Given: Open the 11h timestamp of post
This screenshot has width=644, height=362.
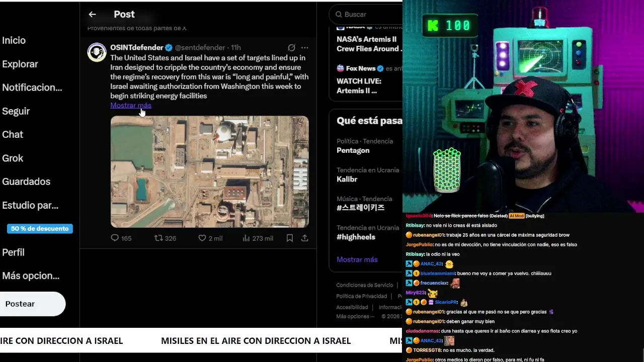Looking at the screenshot, I should pos(236,48).
